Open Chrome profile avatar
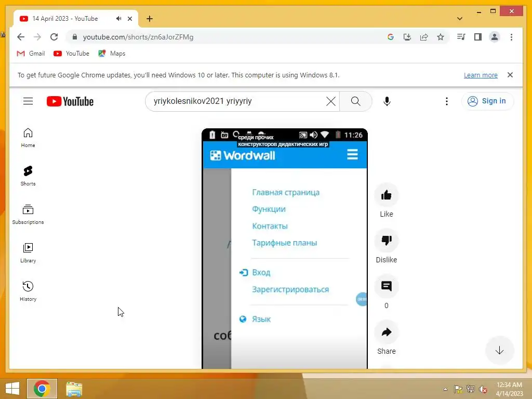 coord(495,37)
